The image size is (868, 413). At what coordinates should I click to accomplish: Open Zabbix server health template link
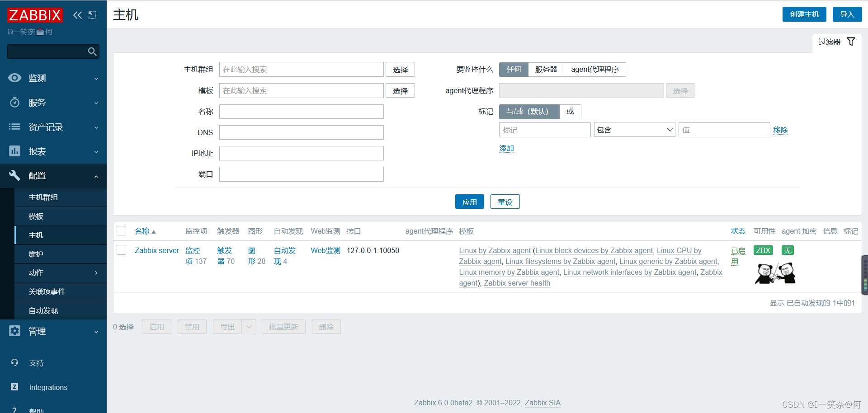(517, 283)
